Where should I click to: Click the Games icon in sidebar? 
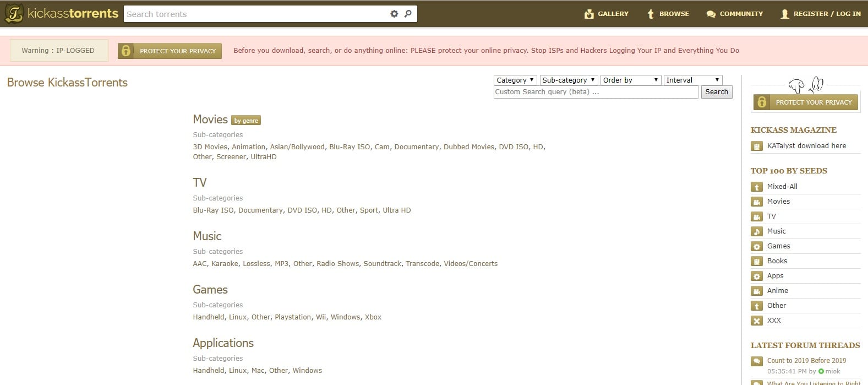coord(757,246)
